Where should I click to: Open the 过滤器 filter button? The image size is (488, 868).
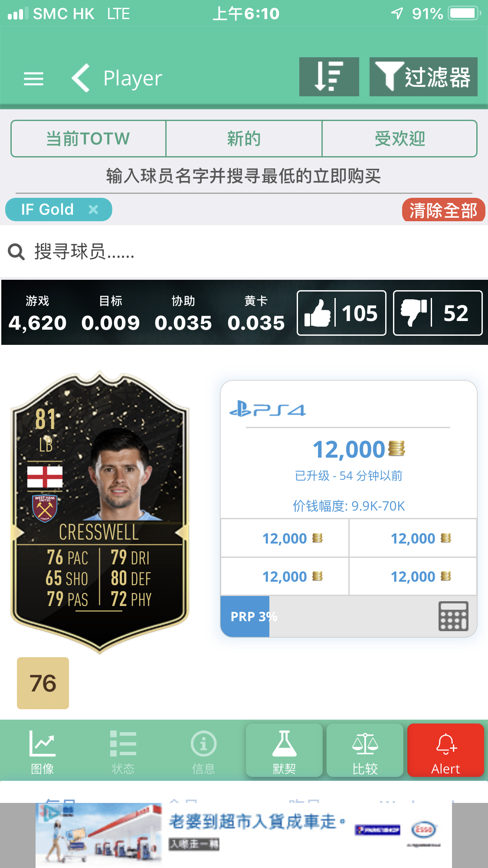pyautogui.click(x=423, y=77)
